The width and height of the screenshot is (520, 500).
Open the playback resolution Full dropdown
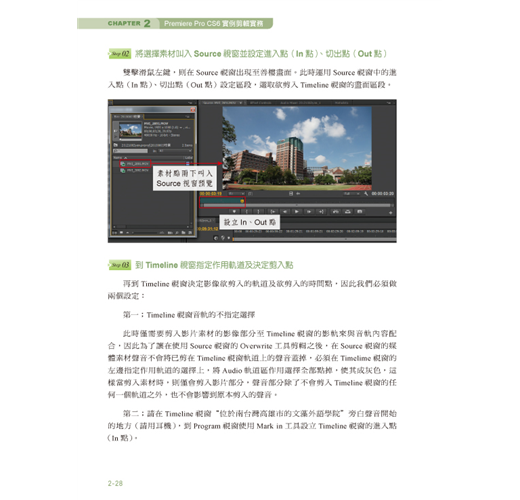352,193
